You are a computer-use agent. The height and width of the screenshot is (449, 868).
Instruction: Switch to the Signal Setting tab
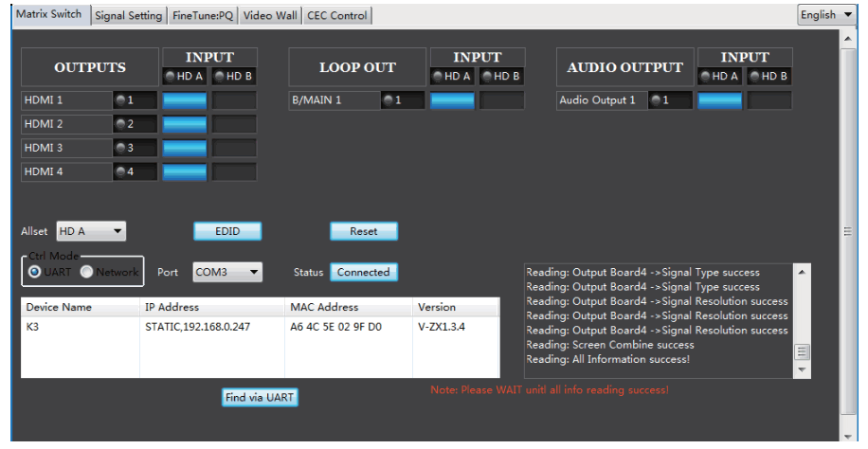click(x=129, y=15)
